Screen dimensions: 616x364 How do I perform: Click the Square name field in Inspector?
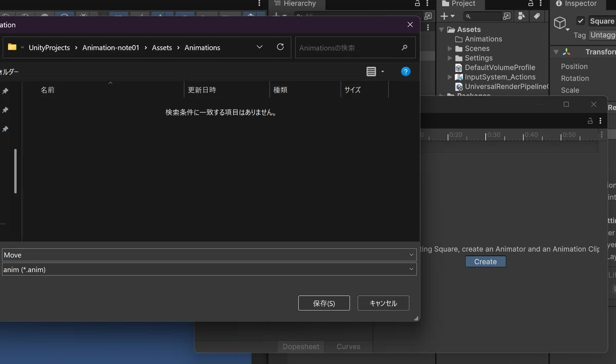coord(602,21)
